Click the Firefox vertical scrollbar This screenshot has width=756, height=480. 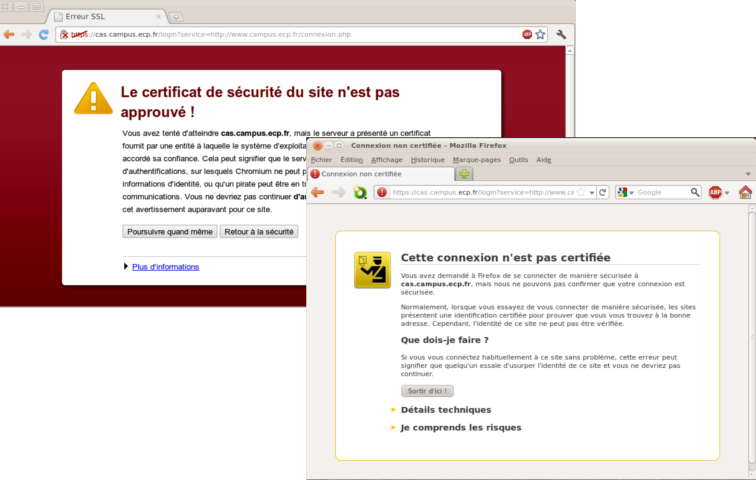pyautogui.click(x=752, y=337)
